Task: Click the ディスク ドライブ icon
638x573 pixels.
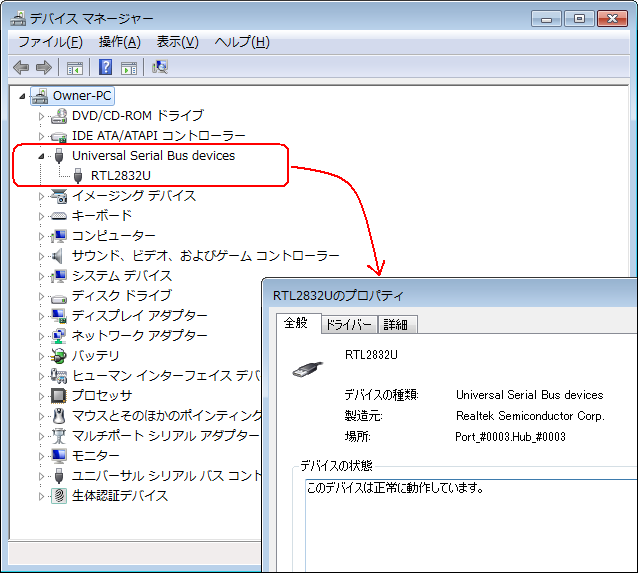Action: (x=59, y=298)
